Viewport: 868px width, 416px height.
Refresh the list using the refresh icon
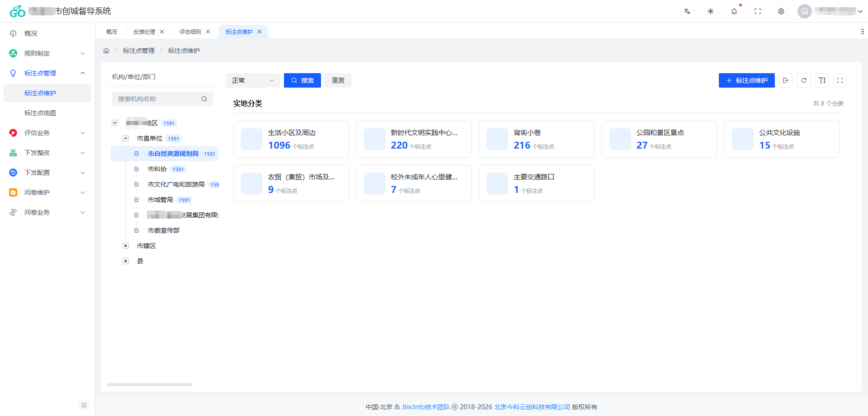[804, 80]
